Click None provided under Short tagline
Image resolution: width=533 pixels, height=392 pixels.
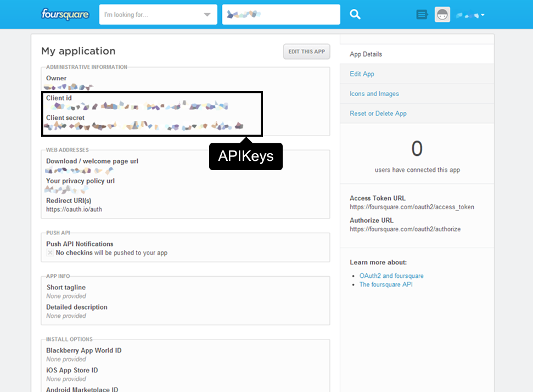[x=66, y=296]
